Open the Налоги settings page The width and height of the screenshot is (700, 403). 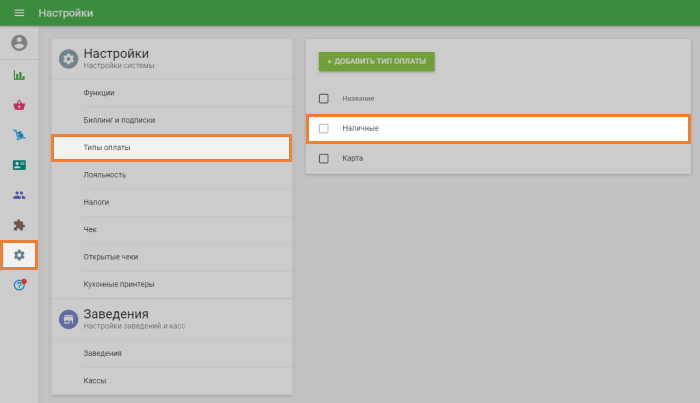coord(97,202)
